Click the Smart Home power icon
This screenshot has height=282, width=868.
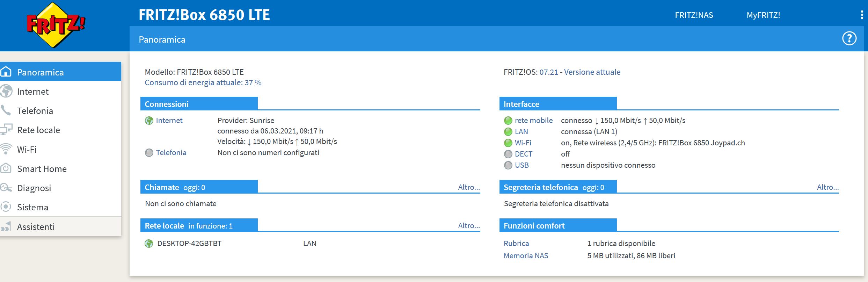pyautogui.click(x=6, y=168)
